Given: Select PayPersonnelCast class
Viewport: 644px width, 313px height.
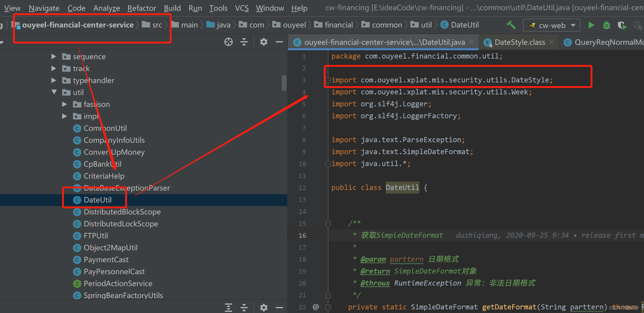Looking at the screenshot, I should (114, 271).
